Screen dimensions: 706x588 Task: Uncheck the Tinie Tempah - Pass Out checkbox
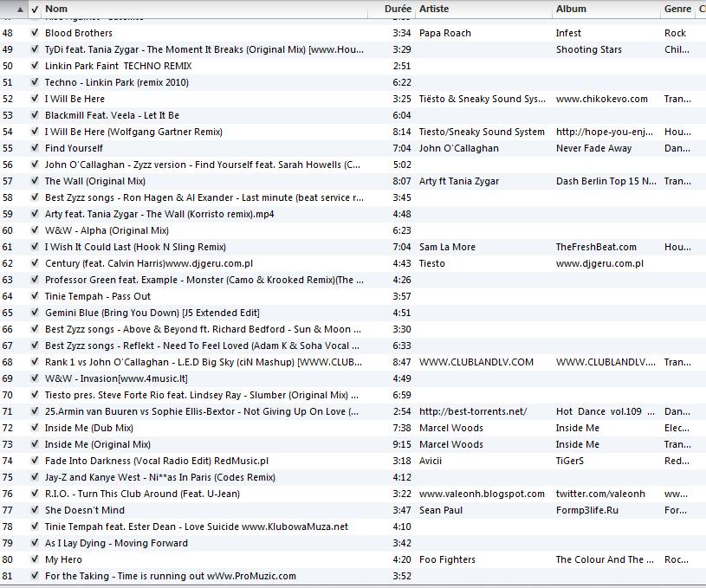coord(35,296)
